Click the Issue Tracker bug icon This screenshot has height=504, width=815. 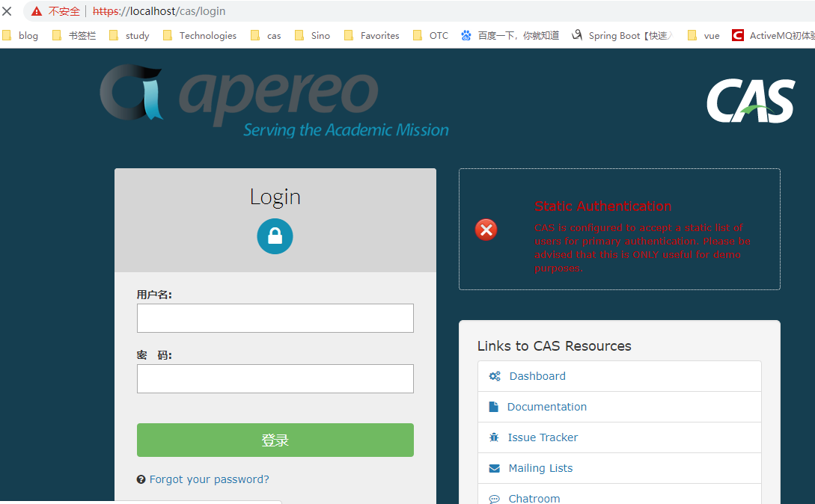[494, 437]
